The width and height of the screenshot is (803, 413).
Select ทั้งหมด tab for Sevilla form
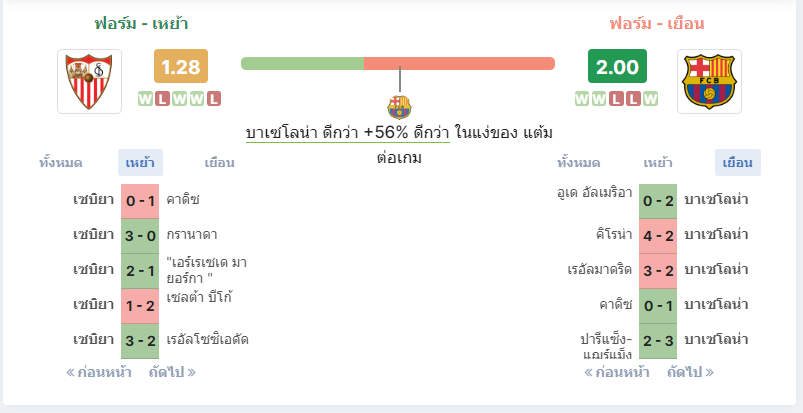pos(60,163)
